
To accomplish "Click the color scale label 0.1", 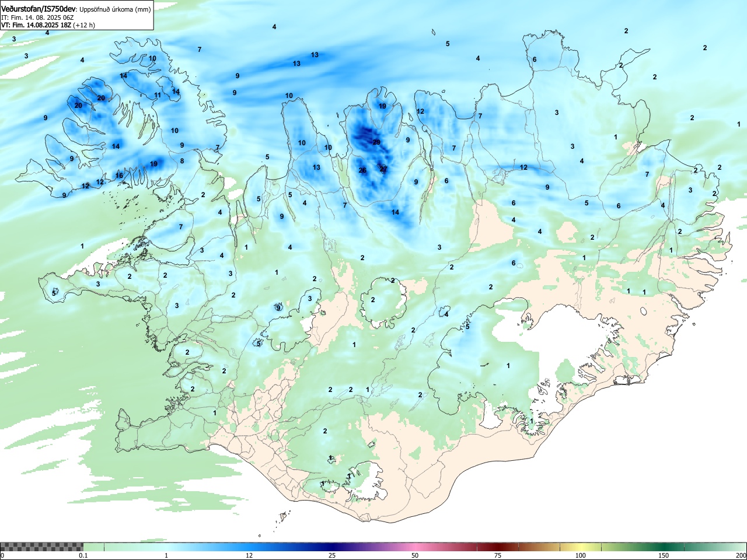I will coord(83,555).
